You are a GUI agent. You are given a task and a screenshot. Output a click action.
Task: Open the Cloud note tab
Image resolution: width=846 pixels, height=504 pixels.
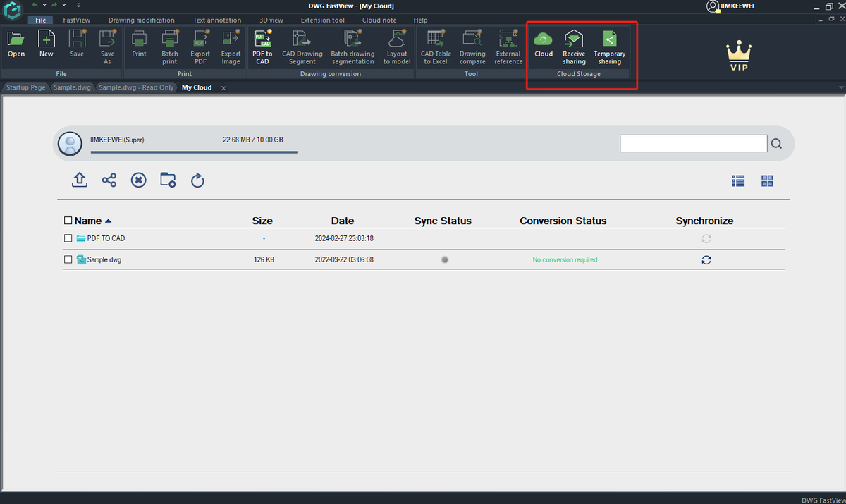pos(379,20)
